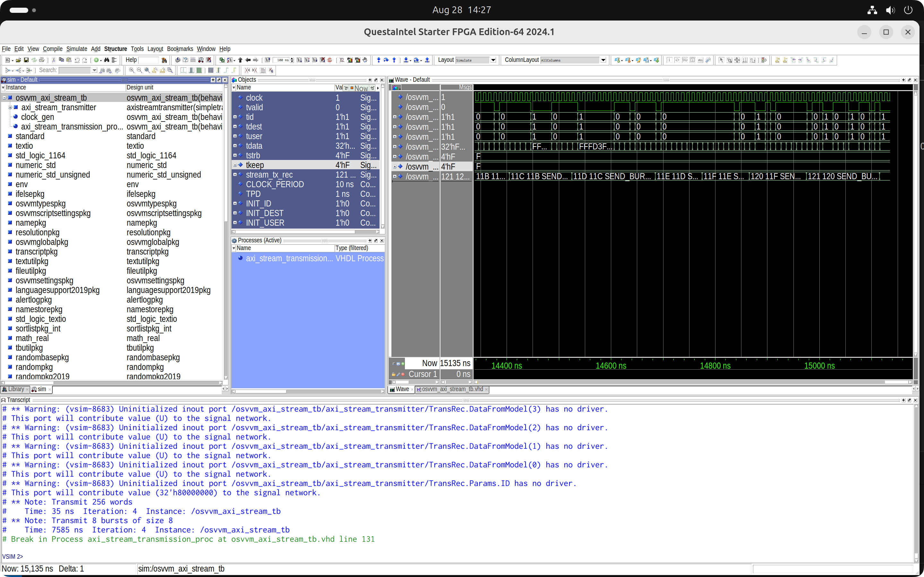
Task: Click the Insert Cursor toolbar icon
Action: tap(777, 60)
